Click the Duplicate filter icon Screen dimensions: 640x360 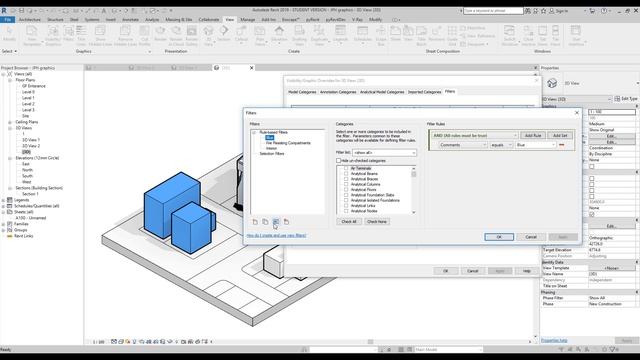click(265, 222)
